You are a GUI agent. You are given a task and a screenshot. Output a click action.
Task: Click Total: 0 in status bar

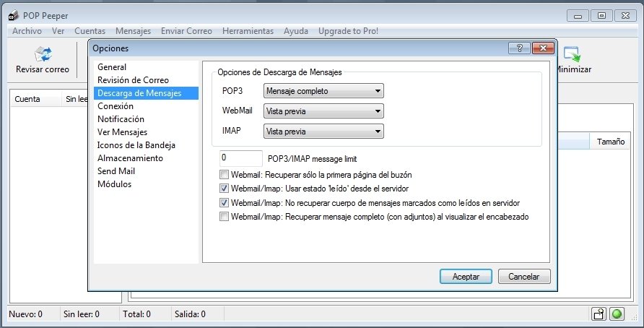[136, 314]
